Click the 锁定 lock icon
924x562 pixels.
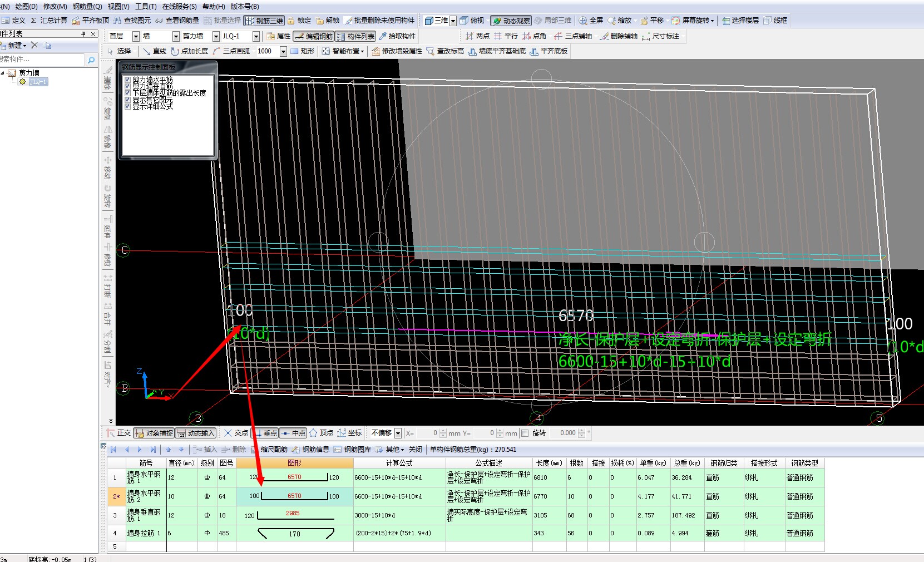click(291, 21)
